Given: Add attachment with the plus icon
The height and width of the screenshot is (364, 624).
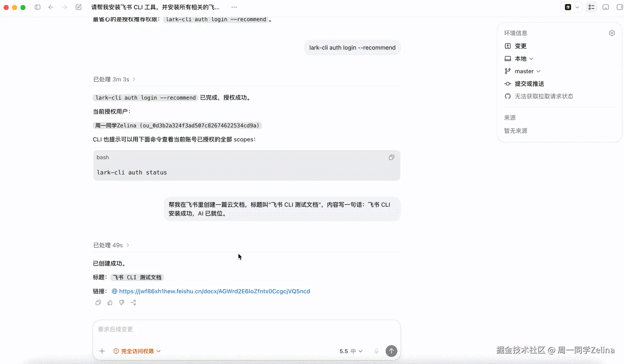Looking at the screenshot, I should (x=102, y=351).
